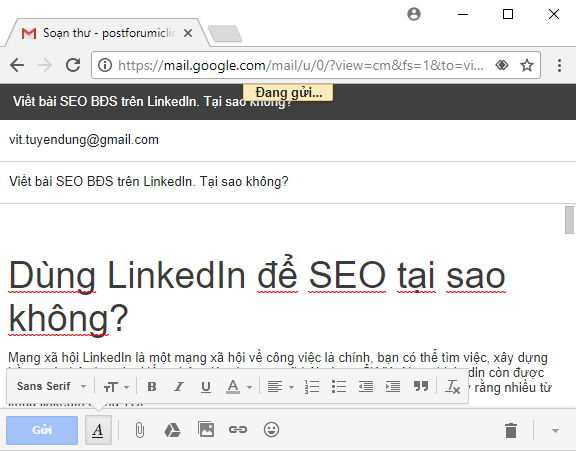
Task: Click the subject line field
Action: tap(288, 182)
